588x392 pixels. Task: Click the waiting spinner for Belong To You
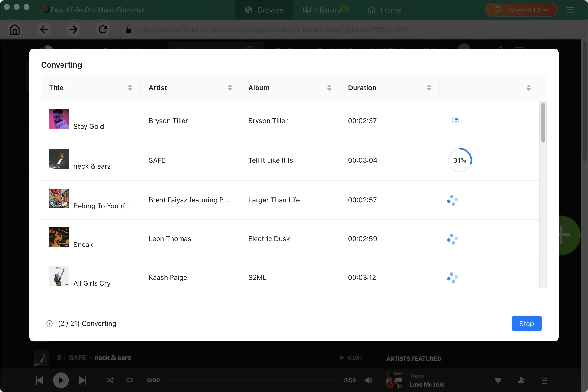click(453, 200)
